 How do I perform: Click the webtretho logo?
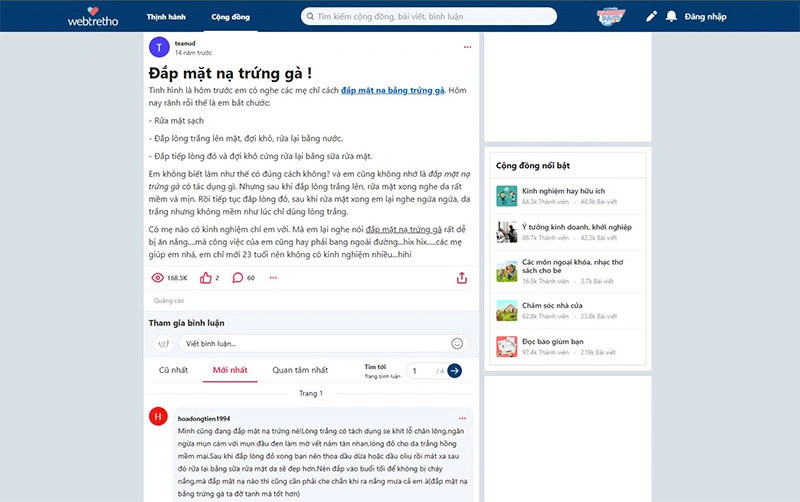tap(92, 16)
